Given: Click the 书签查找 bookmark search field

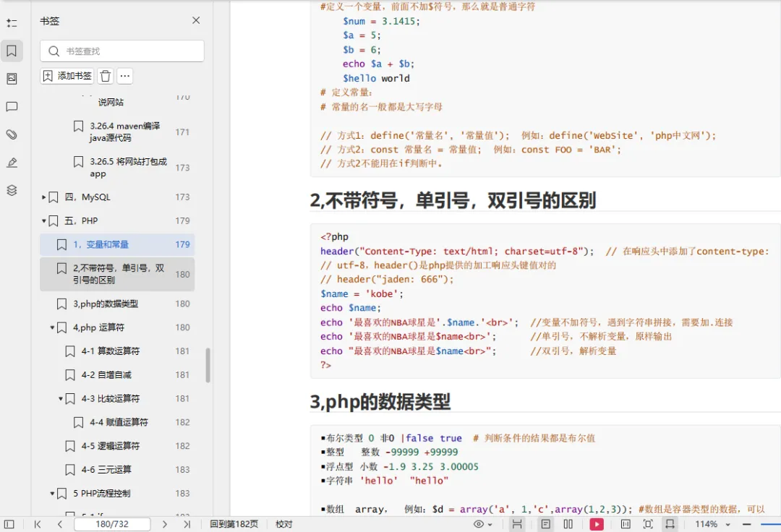Looking at the screenshot, I should (122, 51).
